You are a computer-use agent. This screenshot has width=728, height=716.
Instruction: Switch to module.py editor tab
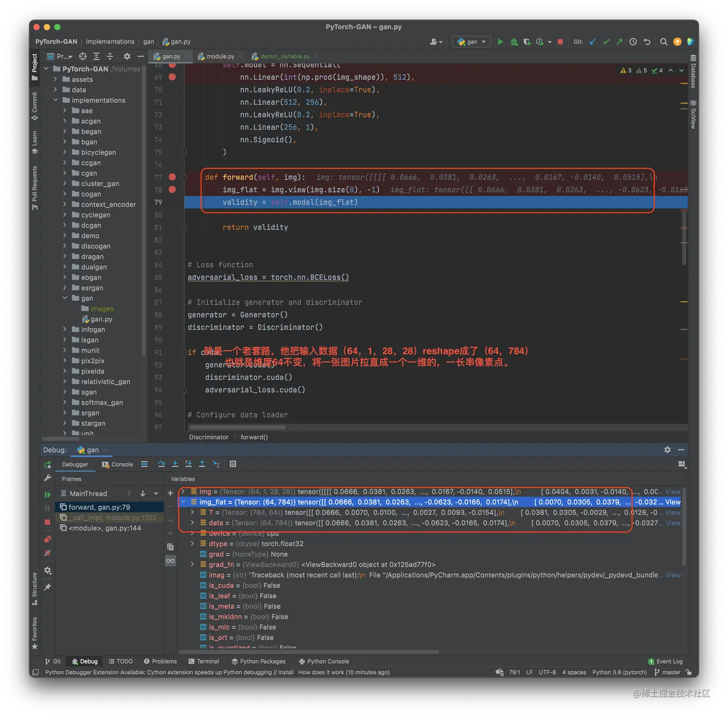tap(221, 56)
